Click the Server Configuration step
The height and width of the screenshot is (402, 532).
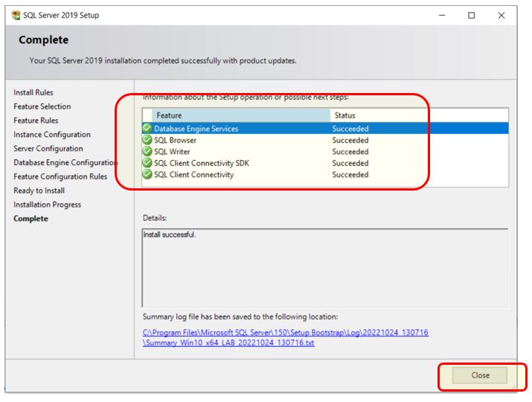48,149
